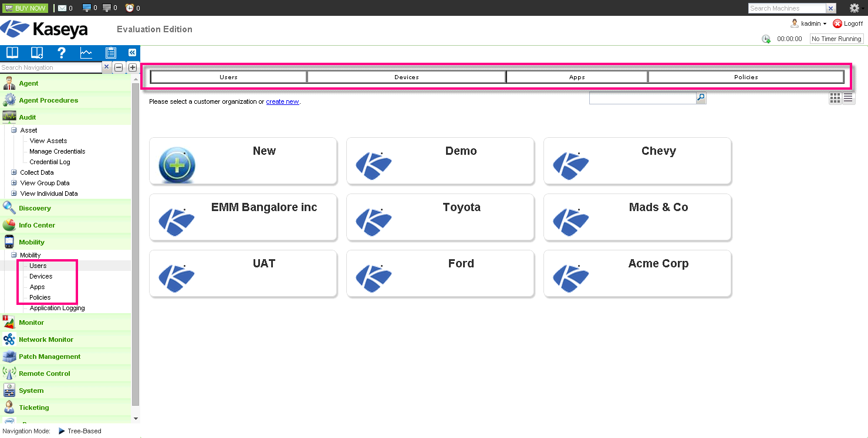The width and height of the screenshot is (868, 438).
Task: Open the Toyota organization tile
Action: 440,217
